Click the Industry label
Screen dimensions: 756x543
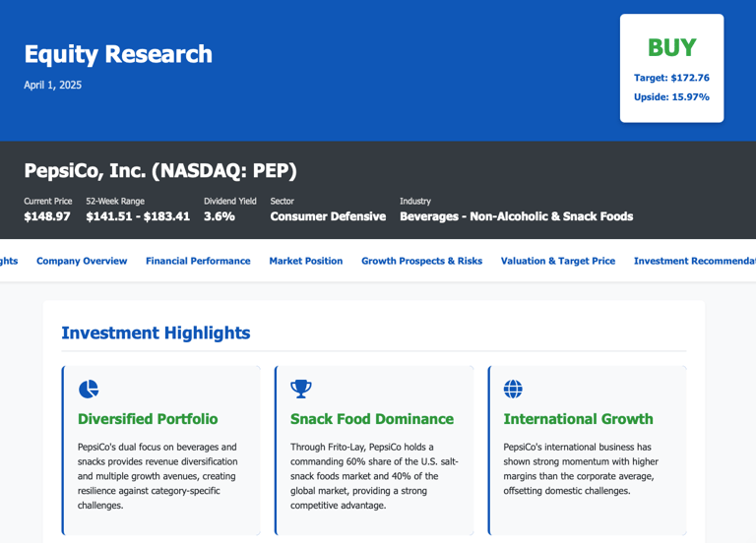pos(415,201)
